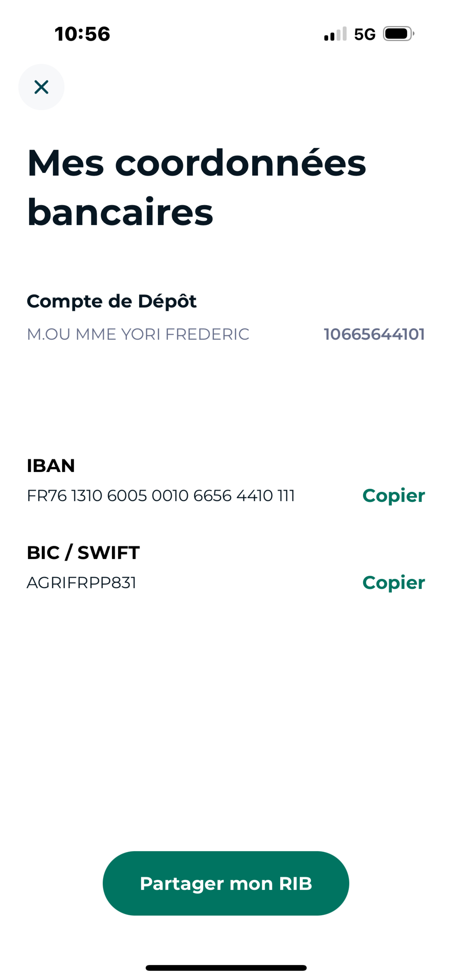Copy the BIC / SWIFT code
The height and width of the screenshot is (980, 452).
click(393, 582)
